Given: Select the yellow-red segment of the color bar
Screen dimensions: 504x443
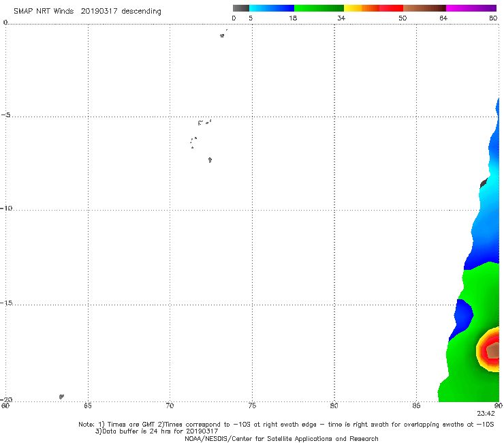Looking at the screenshot, I should point(373,8).
